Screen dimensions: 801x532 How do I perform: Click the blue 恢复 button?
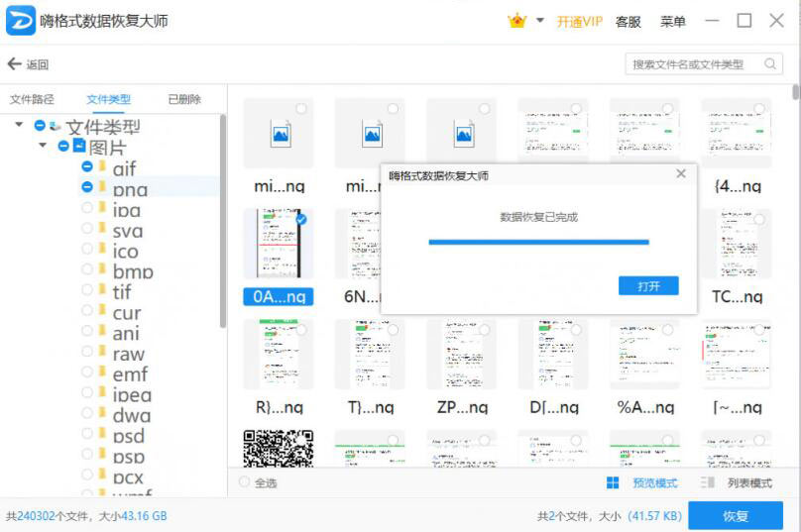point(736,516)
